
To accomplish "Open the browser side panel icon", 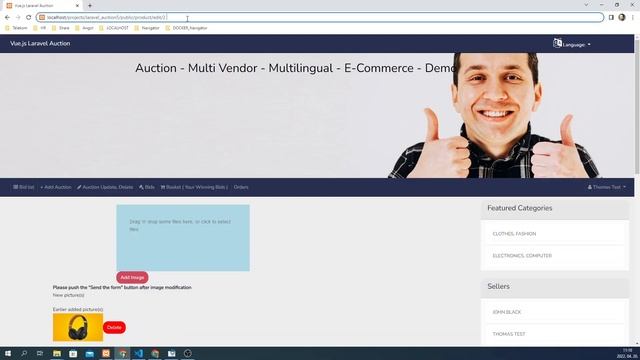I will pos(611,18).
